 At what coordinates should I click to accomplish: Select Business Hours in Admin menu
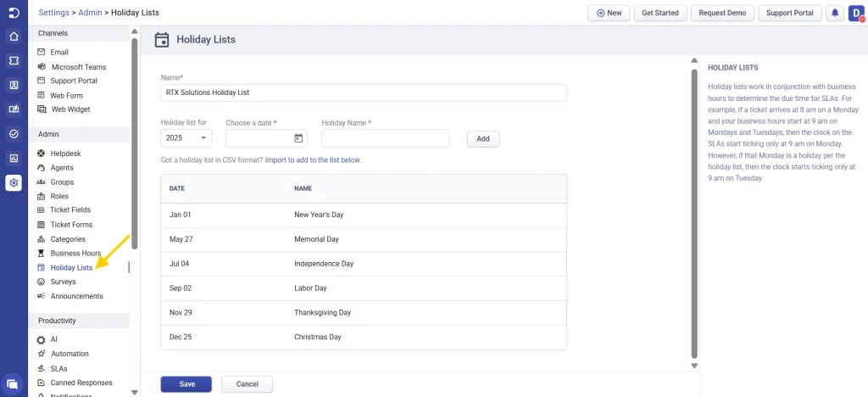click(x=75, y=253)
